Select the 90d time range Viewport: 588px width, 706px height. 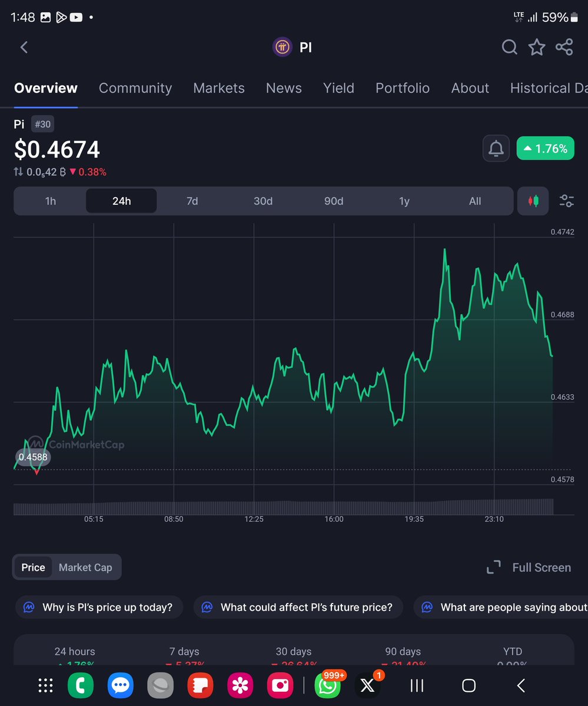click(x=334, y=201)
